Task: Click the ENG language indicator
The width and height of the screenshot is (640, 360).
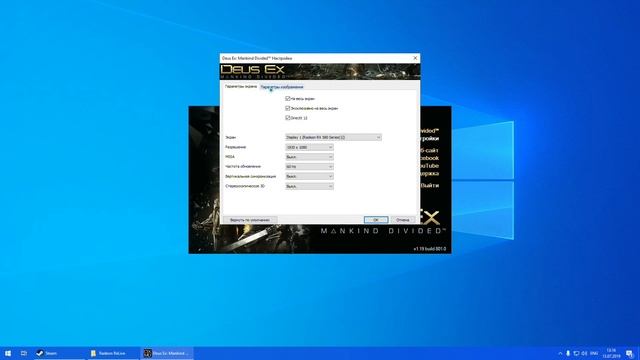Action: click(594, 353)
